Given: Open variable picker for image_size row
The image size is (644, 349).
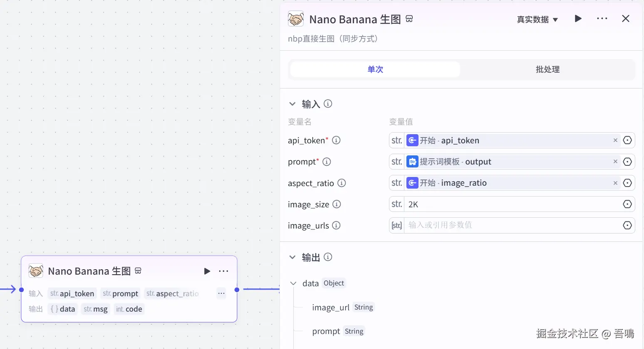Looking at the screenshot, I should click(627, 204).
